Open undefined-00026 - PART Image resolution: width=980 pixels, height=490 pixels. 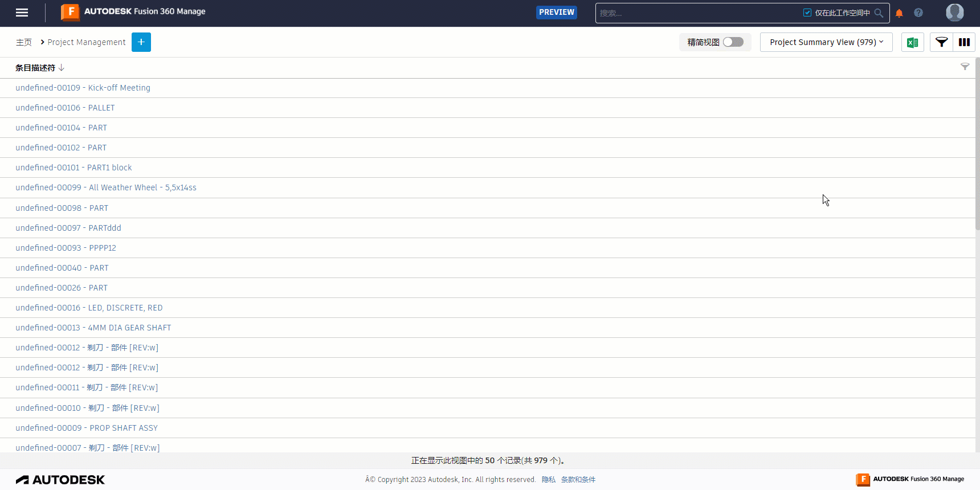(x=62, y=288)
